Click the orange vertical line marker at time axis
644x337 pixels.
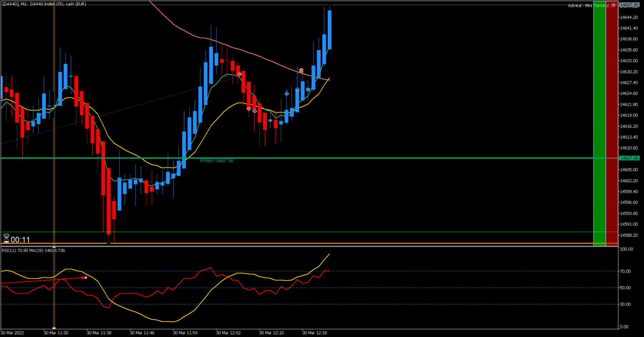click(54, 328)
